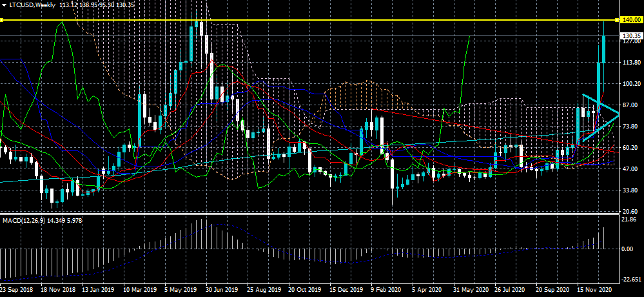Click the newest MACD histogram bar

(x=604, y=238)
